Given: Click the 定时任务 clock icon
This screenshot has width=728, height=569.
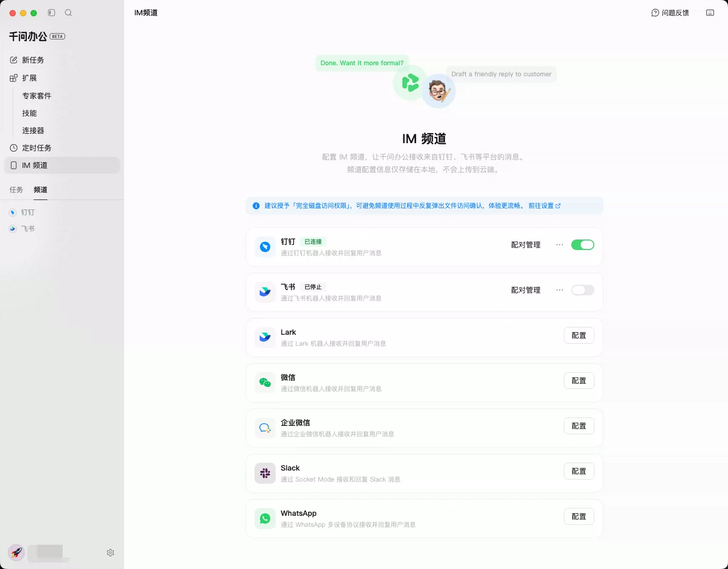Looking at the screenshot, I should (x=14, y=148).
